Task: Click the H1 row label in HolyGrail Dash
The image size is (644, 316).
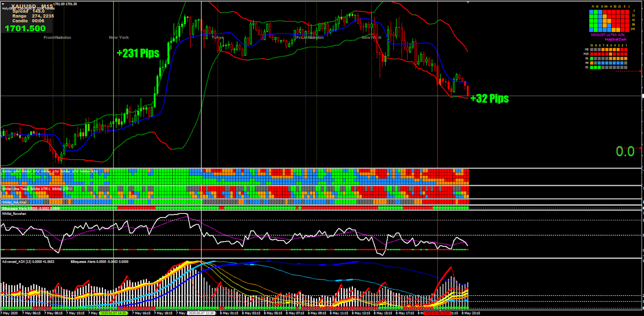Action: coord(587,58)
